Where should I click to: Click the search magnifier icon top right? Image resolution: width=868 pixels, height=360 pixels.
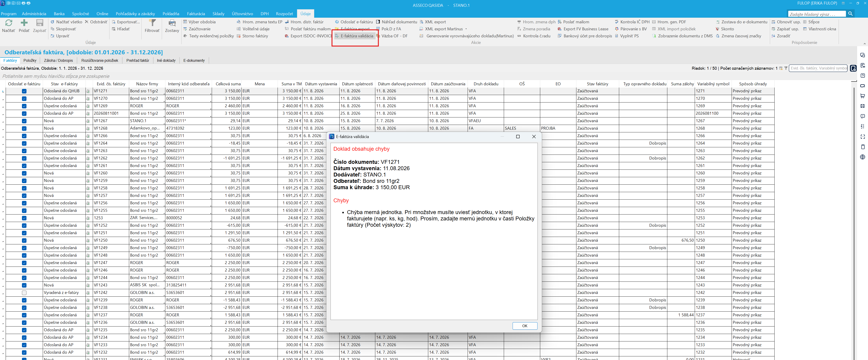click(851, 14)
